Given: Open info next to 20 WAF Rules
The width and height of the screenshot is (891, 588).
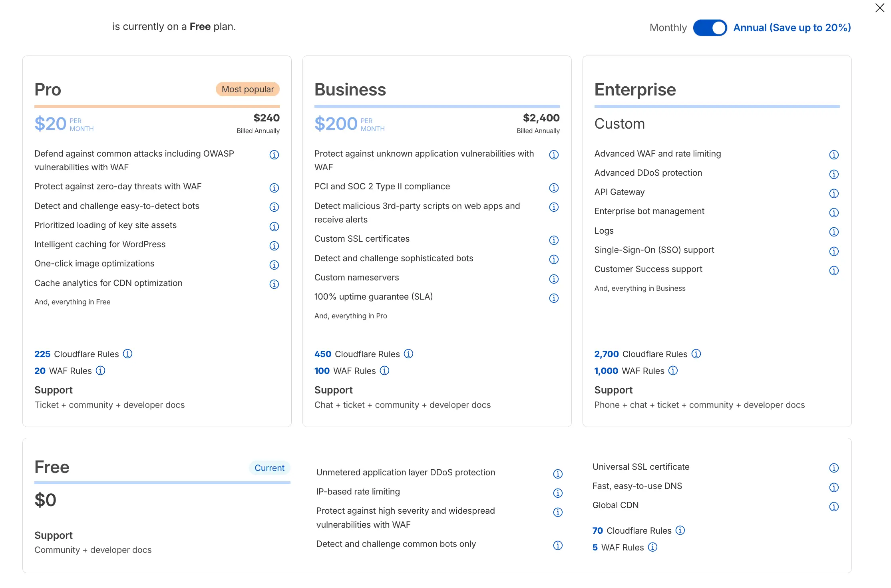Looking at the screenshot, I should (101, 370).
